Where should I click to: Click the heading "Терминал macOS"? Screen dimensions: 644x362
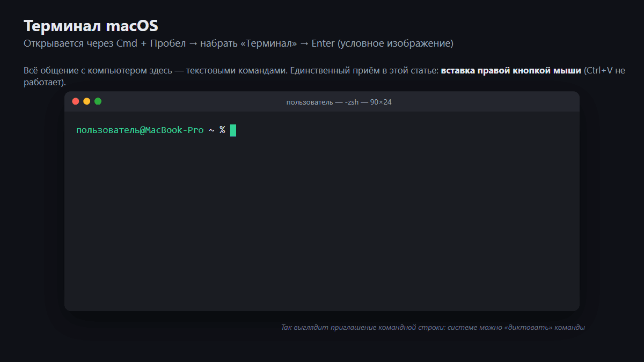click(x=91, y=26)
